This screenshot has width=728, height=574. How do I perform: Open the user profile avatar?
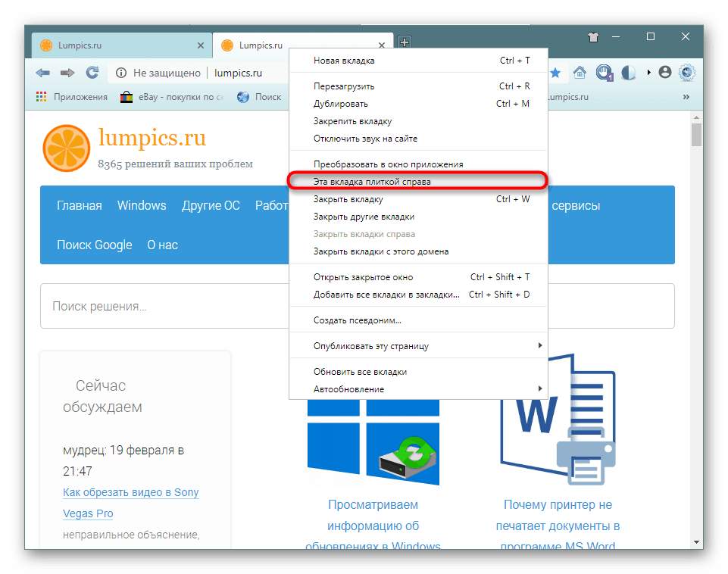coord(664,73)
